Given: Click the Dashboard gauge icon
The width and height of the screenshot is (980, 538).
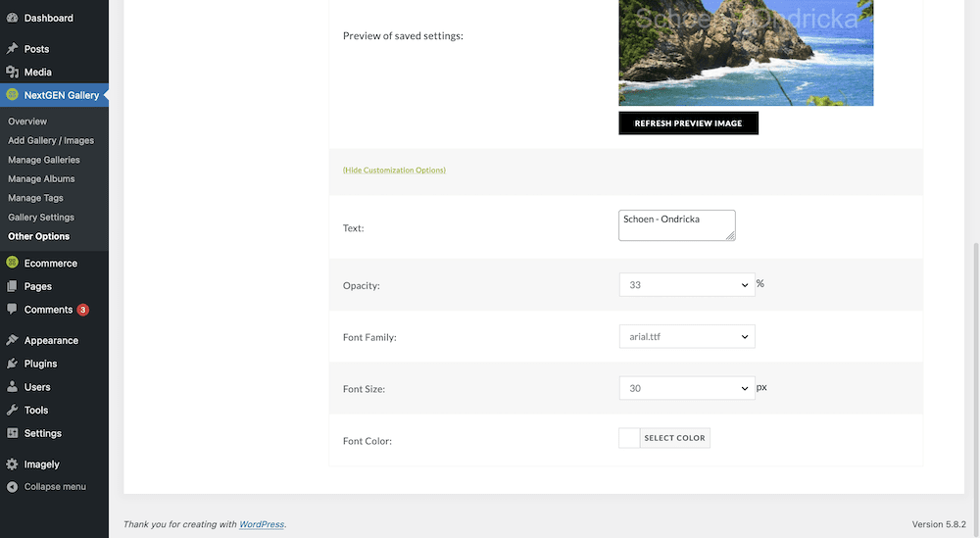Looking at the screenshot, I should tap(12, 18).
